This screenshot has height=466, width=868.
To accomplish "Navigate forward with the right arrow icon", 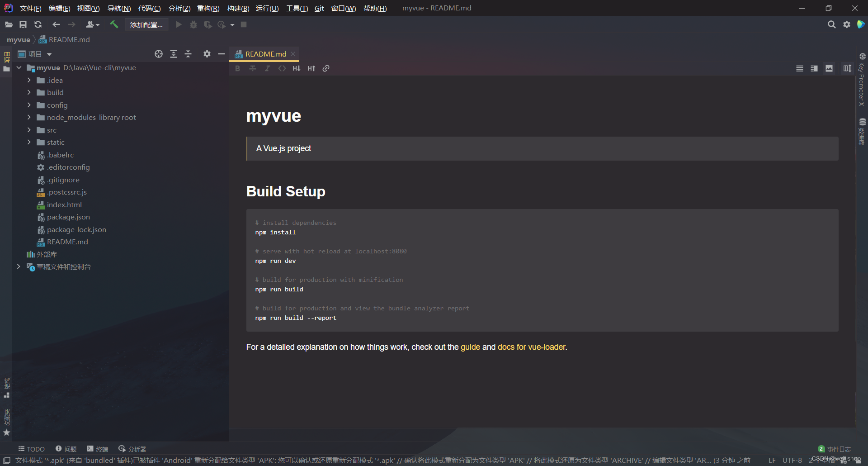I will tap(72, 24).
